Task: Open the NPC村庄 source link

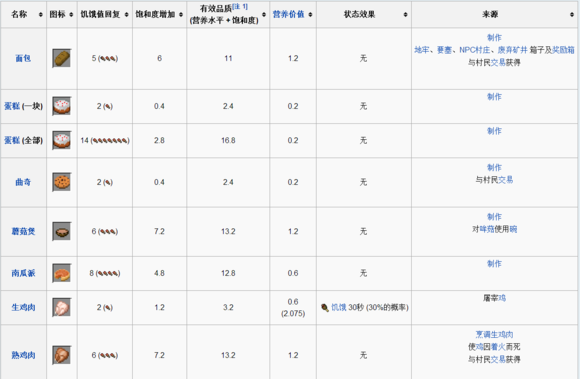Action: (x=475, y=50)
